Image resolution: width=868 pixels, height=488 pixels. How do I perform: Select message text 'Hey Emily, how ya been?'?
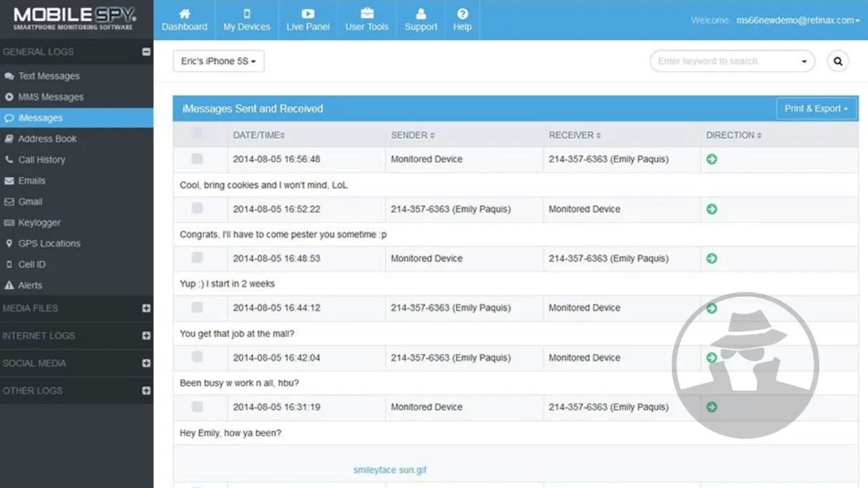(231, 433)
